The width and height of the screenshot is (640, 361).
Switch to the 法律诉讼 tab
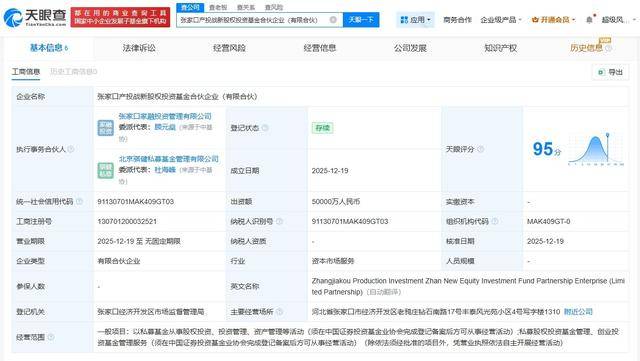tap(139, 48)
